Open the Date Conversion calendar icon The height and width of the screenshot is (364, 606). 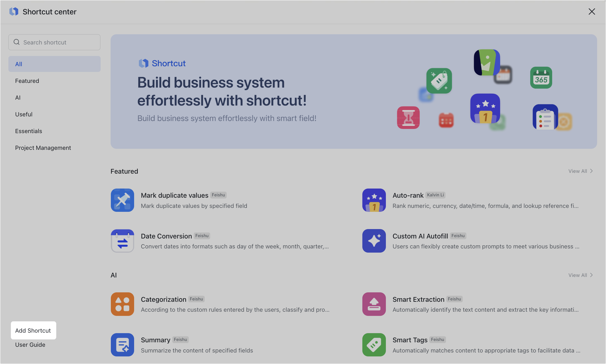[122, 241]
